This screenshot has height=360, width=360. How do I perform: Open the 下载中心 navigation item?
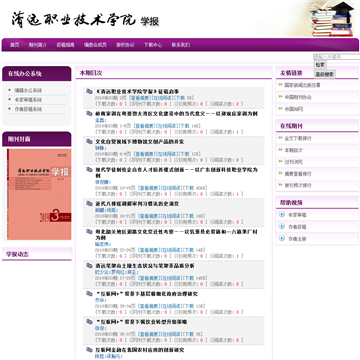153,45
